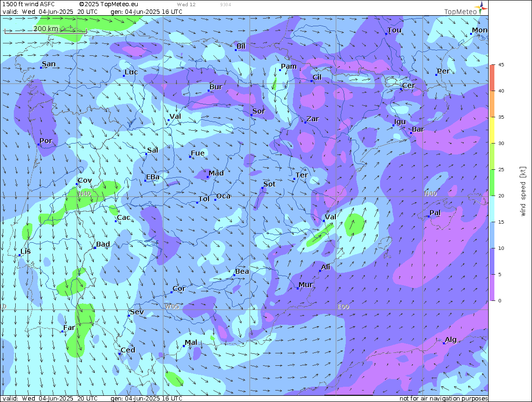This screenshot has height=402, width=532.
Task: Select the Mur city label
Action: point(306,285)
